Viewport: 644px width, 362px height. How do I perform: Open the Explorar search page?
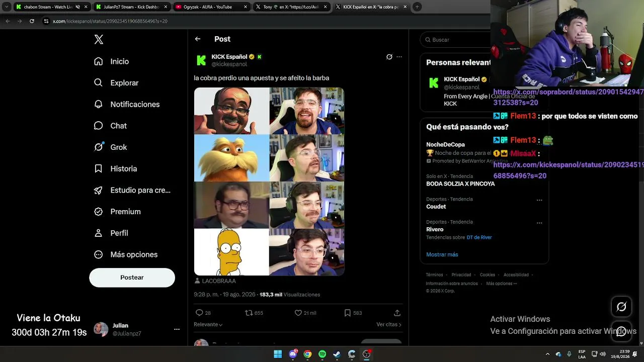tap(116, 83)
